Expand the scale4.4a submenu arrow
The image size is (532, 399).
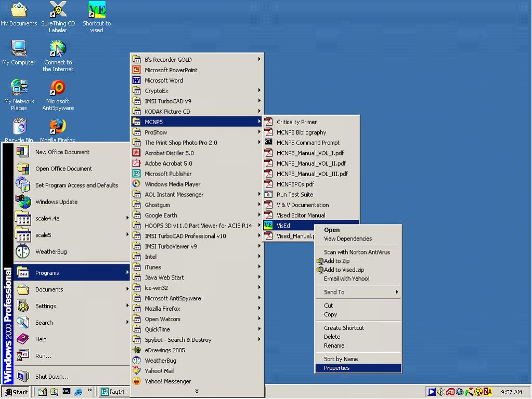coord(127,218)
